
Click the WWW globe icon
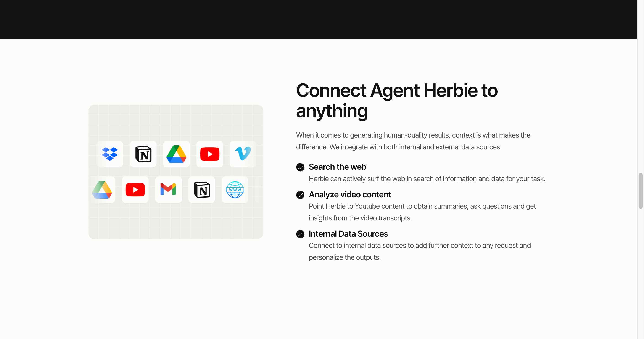(x=235, y=190)
